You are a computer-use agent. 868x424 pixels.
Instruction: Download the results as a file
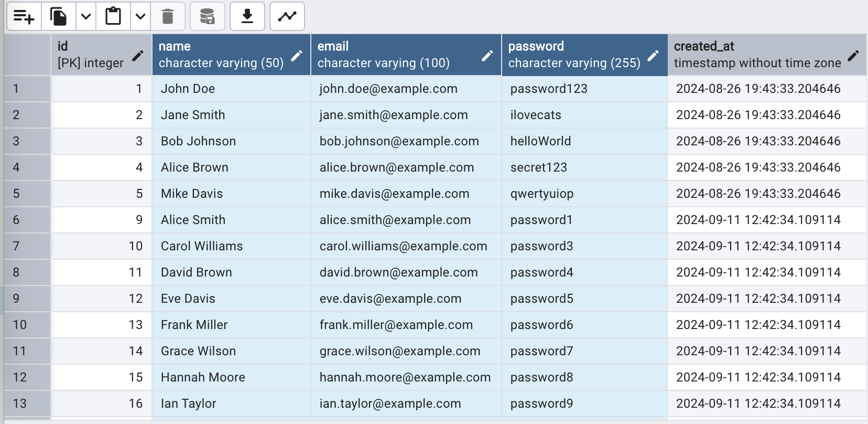[x=247, y=17]
